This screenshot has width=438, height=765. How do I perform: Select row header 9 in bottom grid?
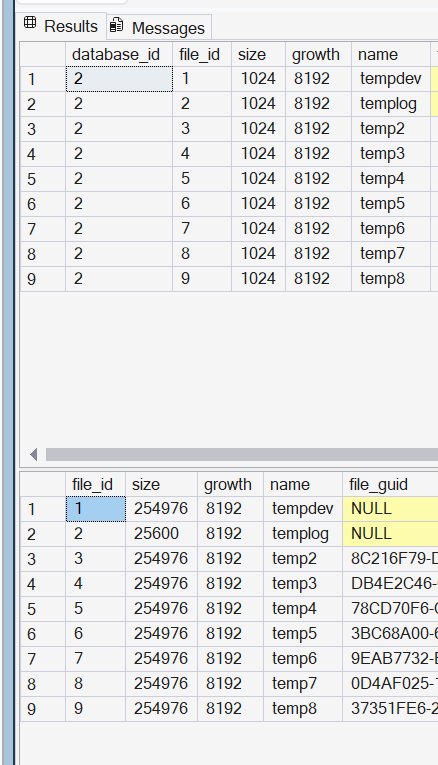point(43,709)
